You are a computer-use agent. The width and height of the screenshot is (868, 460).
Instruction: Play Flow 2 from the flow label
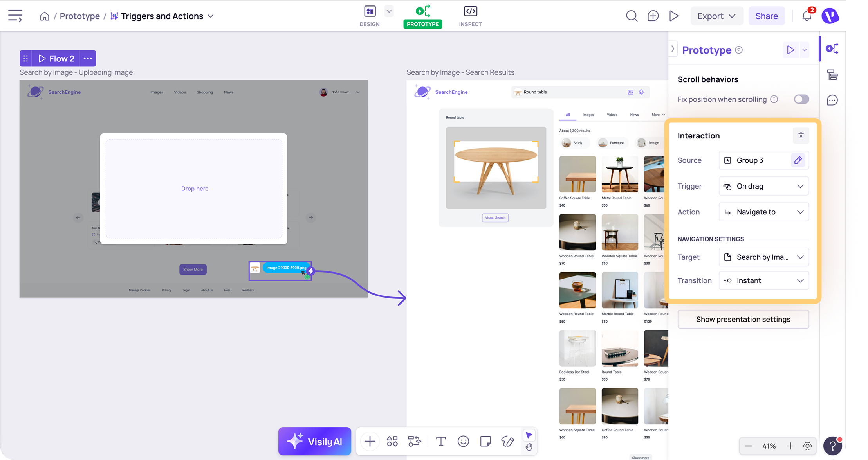pos(56,58)
